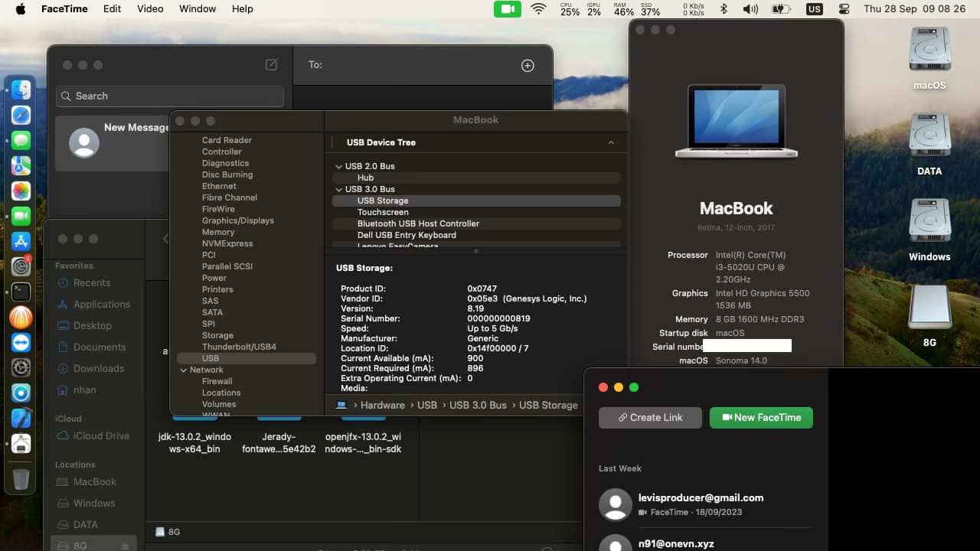Click the date and time in menu bar

coord(914,9)
